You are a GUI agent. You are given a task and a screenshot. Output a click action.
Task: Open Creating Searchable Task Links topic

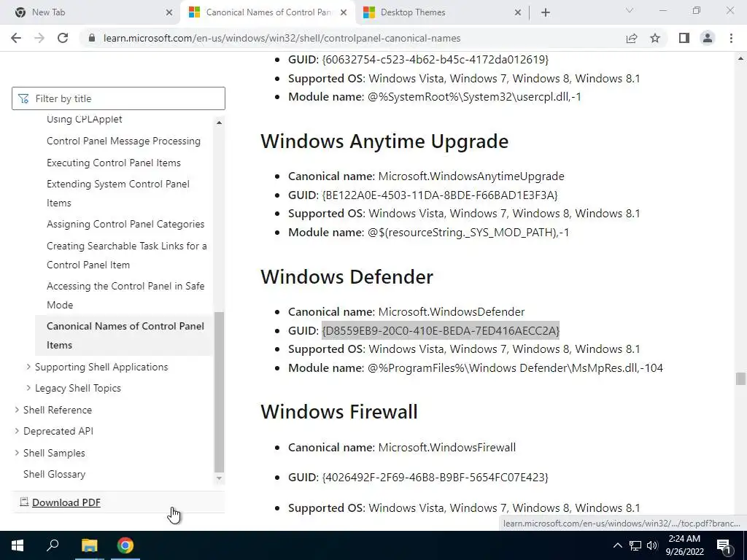coord(127,255)
